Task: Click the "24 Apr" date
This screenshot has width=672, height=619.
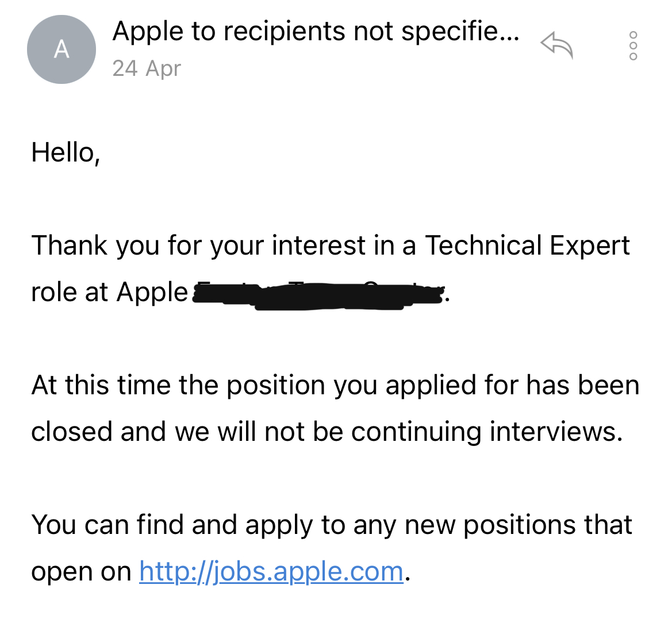Action: coord(147,68)
